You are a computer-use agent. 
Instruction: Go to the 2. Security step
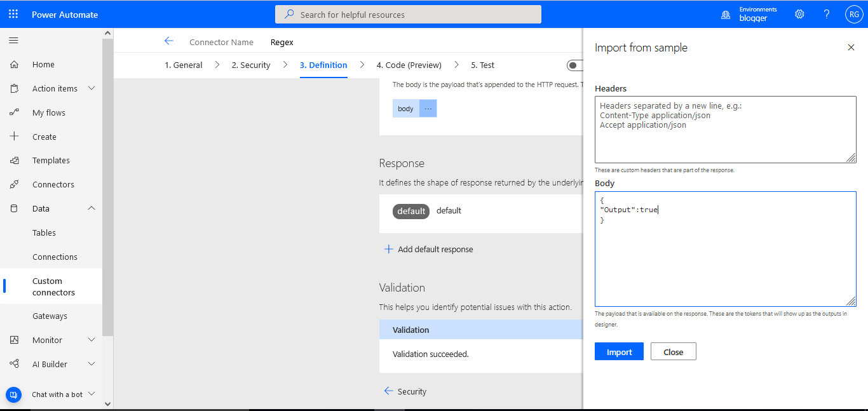click(251, 65)
